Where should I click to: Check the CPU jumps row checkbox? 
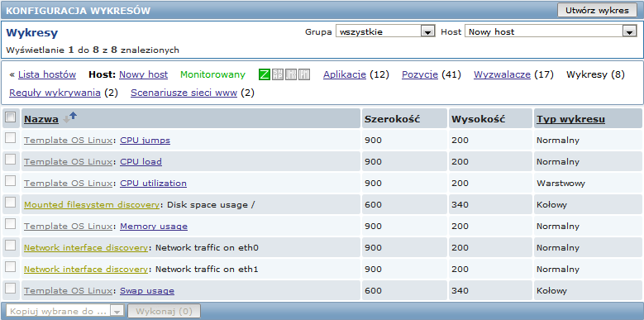click(10, 138)
